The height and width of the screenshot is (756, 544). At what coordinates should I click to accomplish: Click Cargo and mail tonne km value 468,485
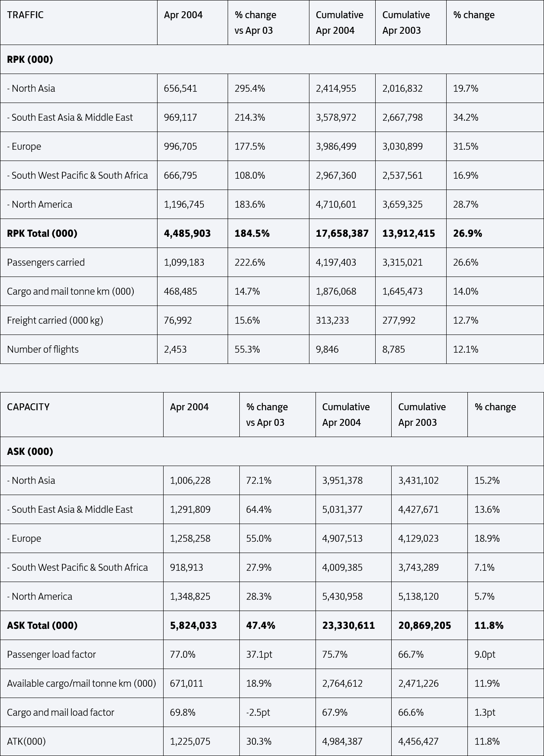tap(180, 292)
